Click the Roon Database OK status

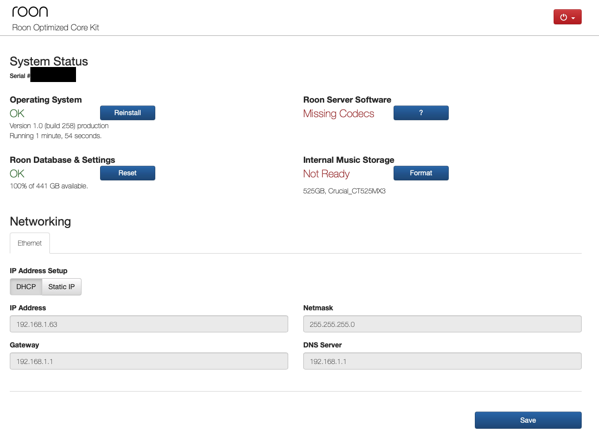[x=17, y=174]
